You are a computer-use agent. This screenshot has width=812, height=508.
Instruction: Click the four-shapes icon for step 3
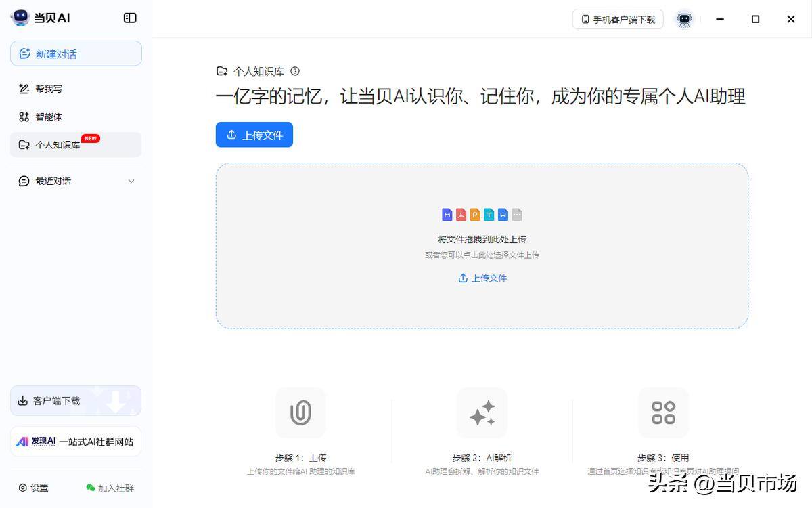663,412
